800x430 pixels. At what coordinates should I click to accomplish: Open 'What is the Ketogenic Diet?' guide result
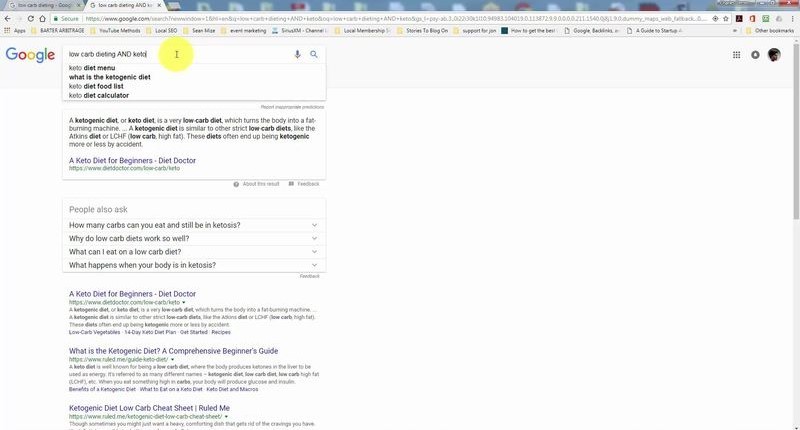click(x=173, y=351)
